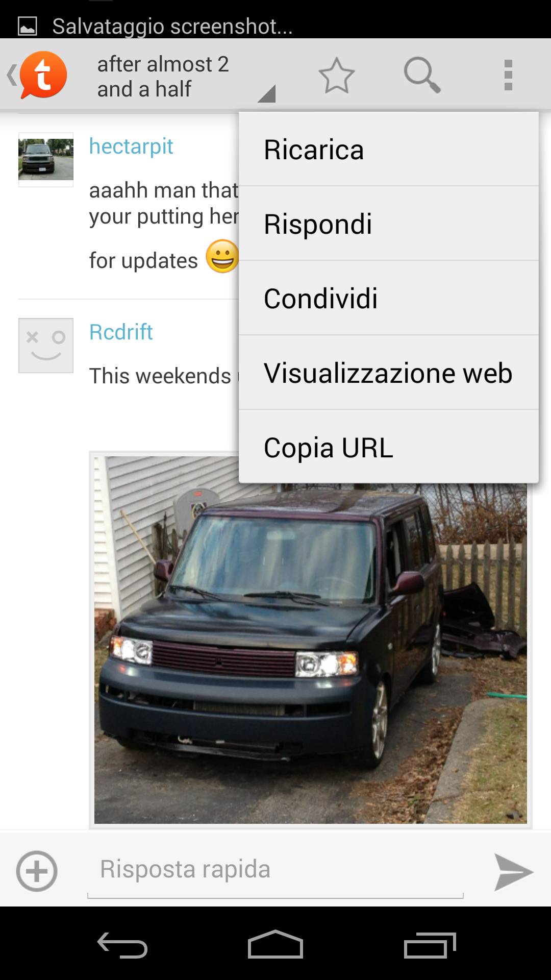
Task: Choose Rispondi in the overflow menu
Action: (x=389, y=224)
